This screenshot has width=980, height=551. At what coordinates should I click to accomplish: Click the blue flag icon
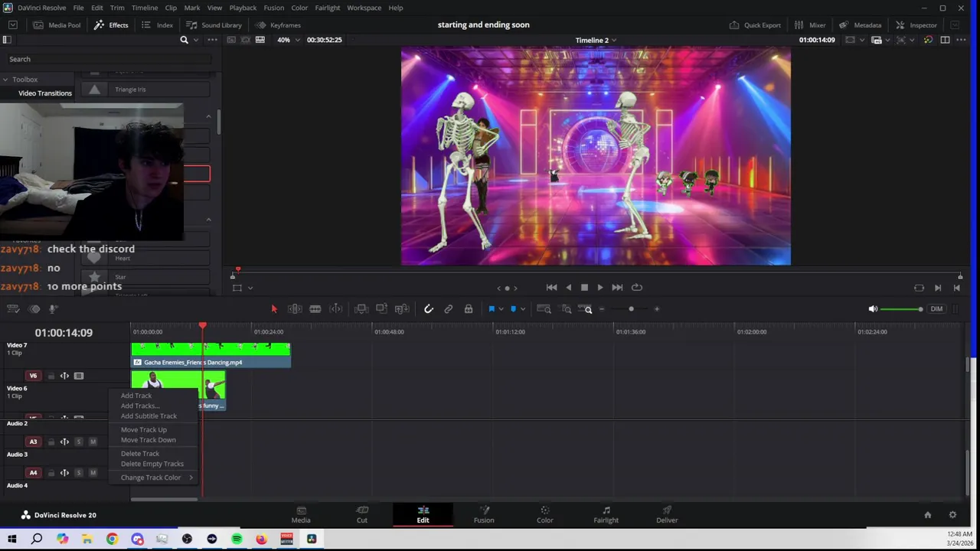point(492,309)
